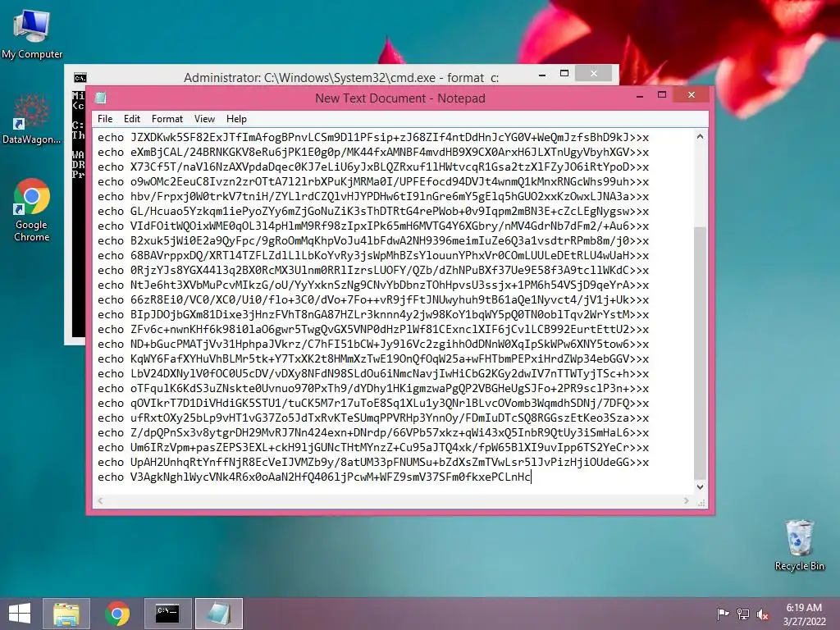The height and width of the screenshot is (630, 840).
Task: Open File Explorer from the taskbar
Action: pyautogui.click(x=66, y=614)
